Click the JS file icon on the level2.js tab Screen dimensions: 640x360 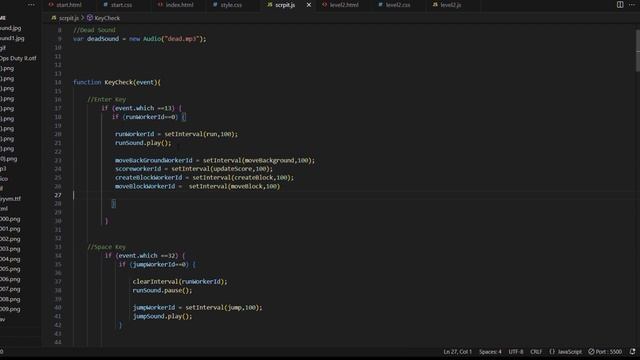click(x=435, y=5)
